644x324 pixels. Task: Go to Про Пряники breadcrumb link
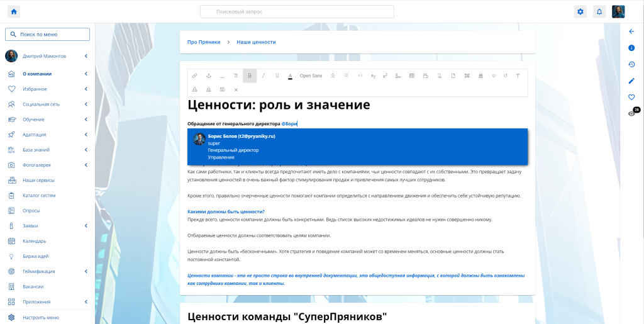pos(204,42)
